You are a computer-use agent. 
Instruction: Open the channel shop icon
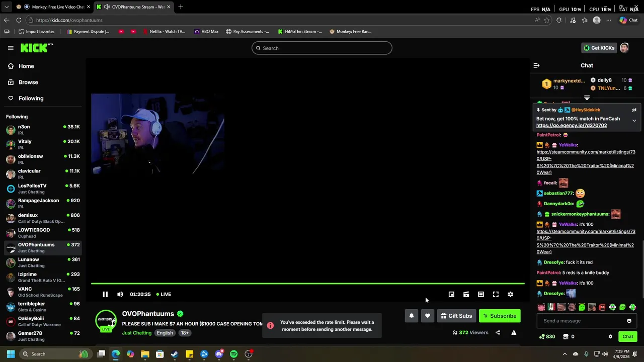point(566,337)
